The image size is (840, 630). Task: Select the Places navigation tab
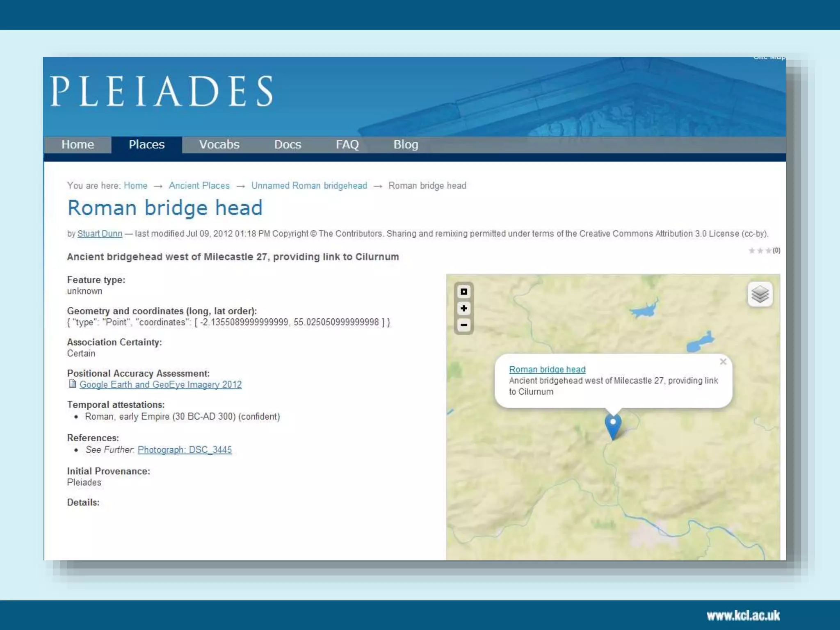coord(146,144)
